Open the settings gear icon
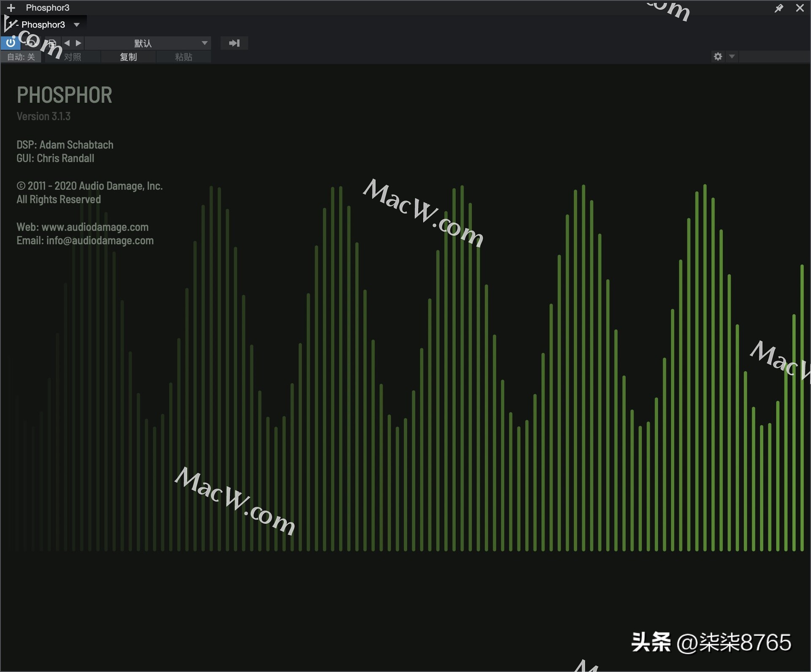Viewport: 811px width, 672px height. (x=717, y=56)
